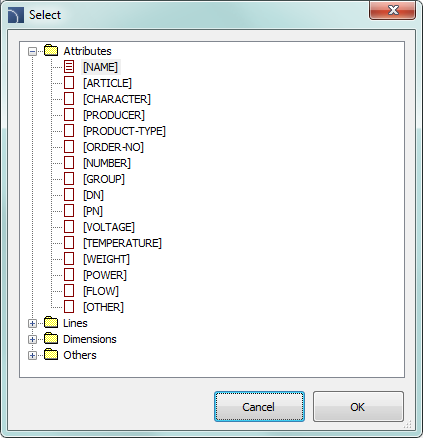The image size is (423, 438).
Task: Click the Others folder icon
Action: pyautogui.click(x=51, y=354)
